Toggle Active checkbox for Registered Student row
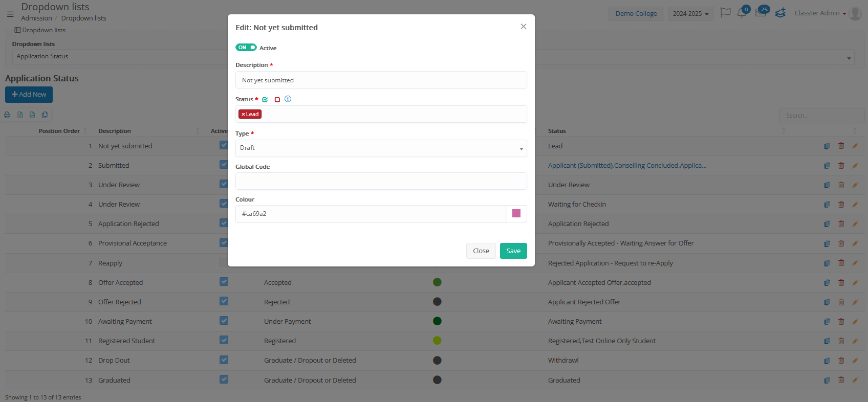The width and height of the screenshot is (868, 402). coord(224,340)
